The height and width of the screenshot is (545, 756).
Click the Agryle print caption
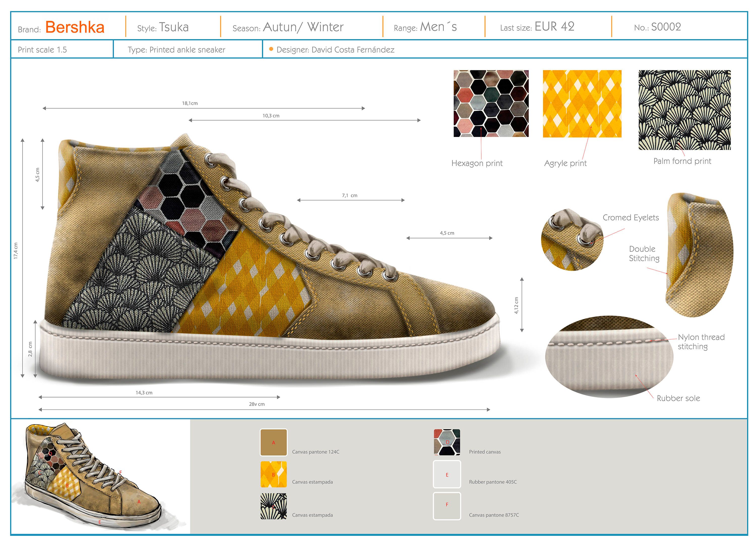(565, 163)
